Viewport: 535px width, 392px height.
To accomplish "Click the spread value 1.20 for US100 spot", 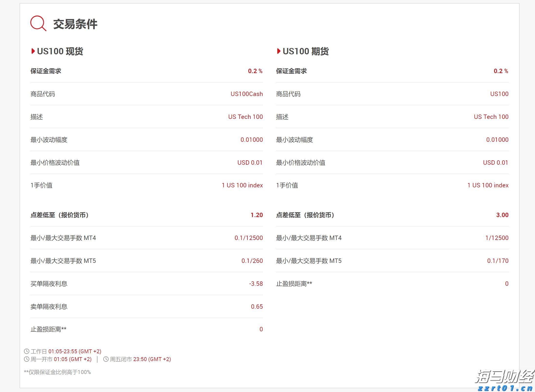I will point(256,215).
